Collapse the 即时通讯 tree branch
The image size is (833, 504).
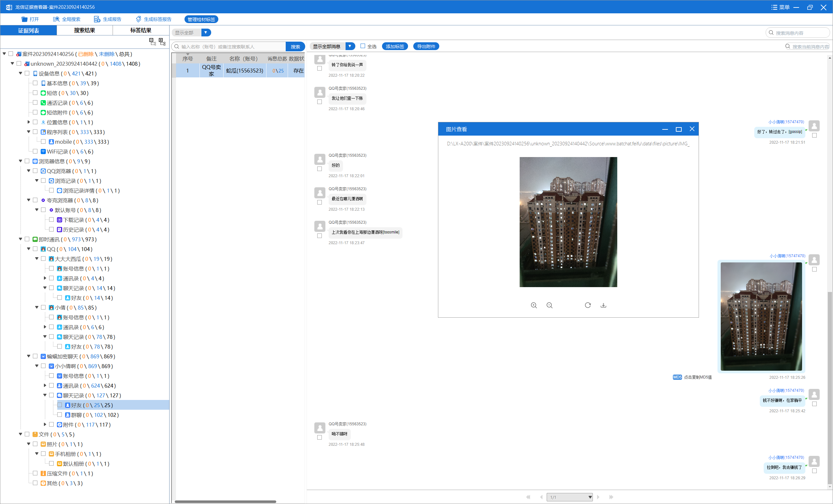point(20,239)
